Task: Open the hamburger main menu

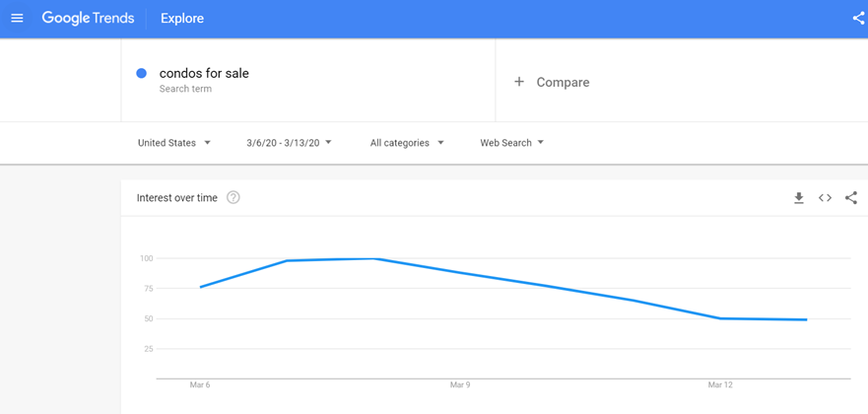Action: (x=17, y=18)
